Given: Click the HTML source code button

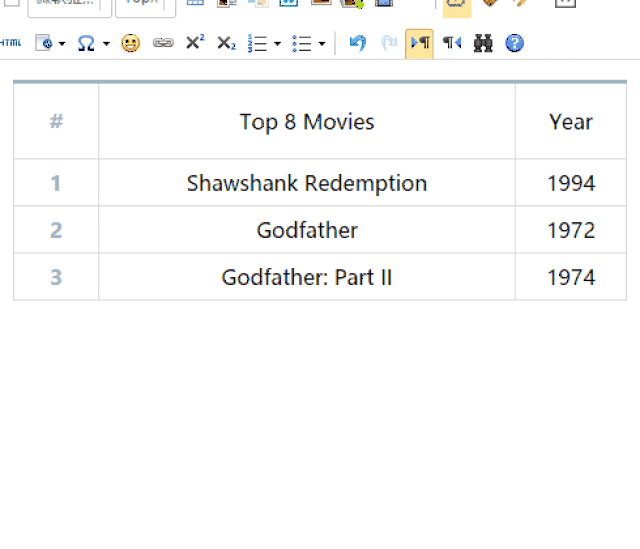Looking at the screenshot, I should click(x=10, y=43).
